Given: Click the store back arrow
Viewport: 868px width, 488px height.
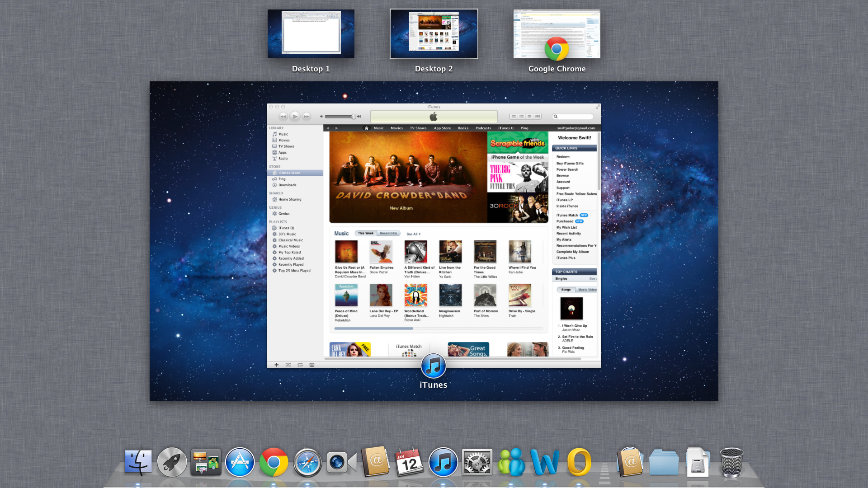Looking at the screenshot, I should coord(328,128).
